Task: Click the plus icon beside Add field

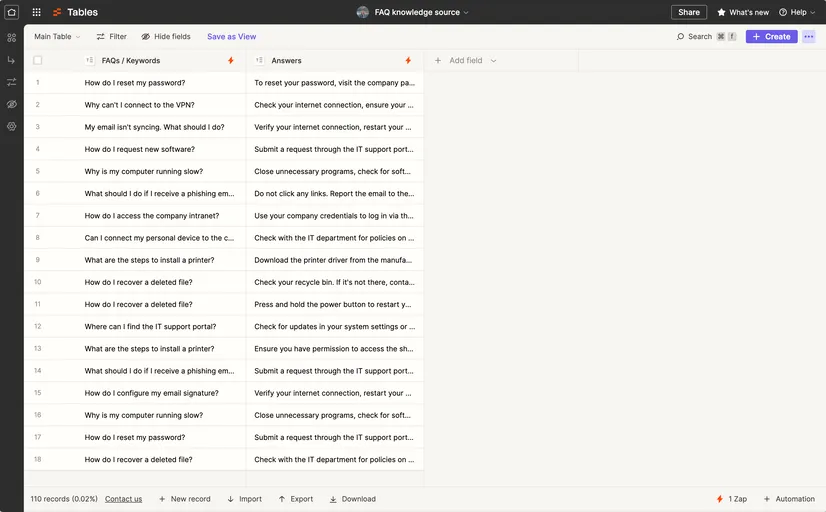Action: (x=438, y=61)
